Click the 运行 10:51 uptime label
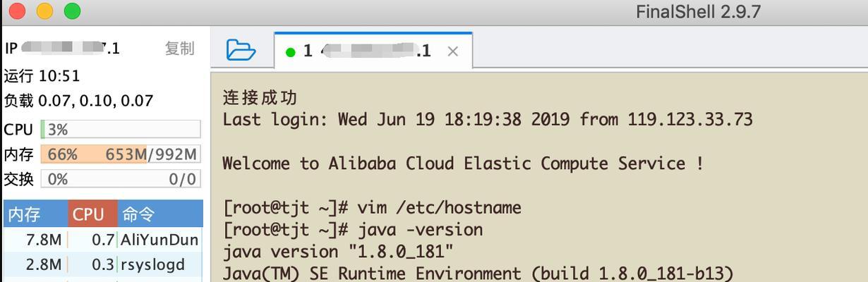Screen dimensions: 868x282 pos(42,75)
